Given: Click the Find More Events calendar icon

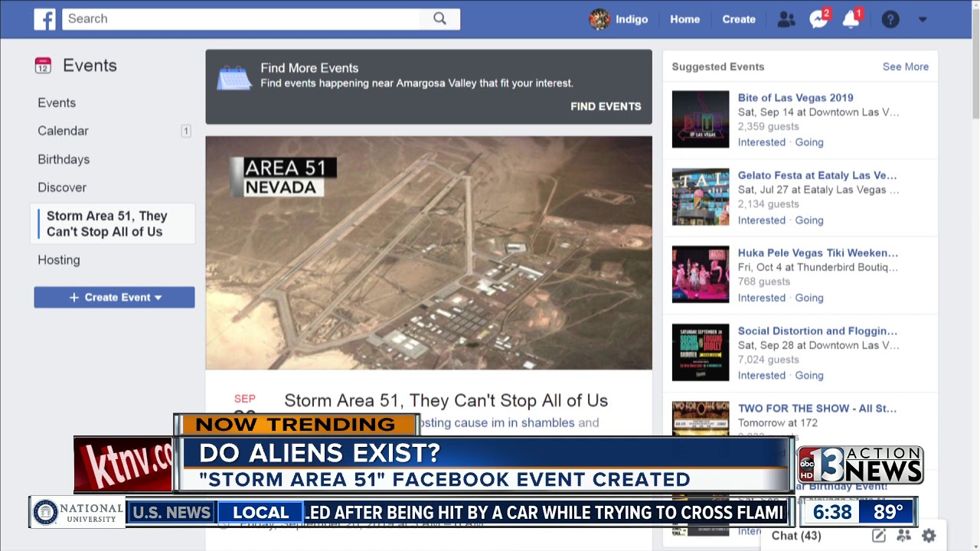Looking at the screenshot, I should click(234, 77).
